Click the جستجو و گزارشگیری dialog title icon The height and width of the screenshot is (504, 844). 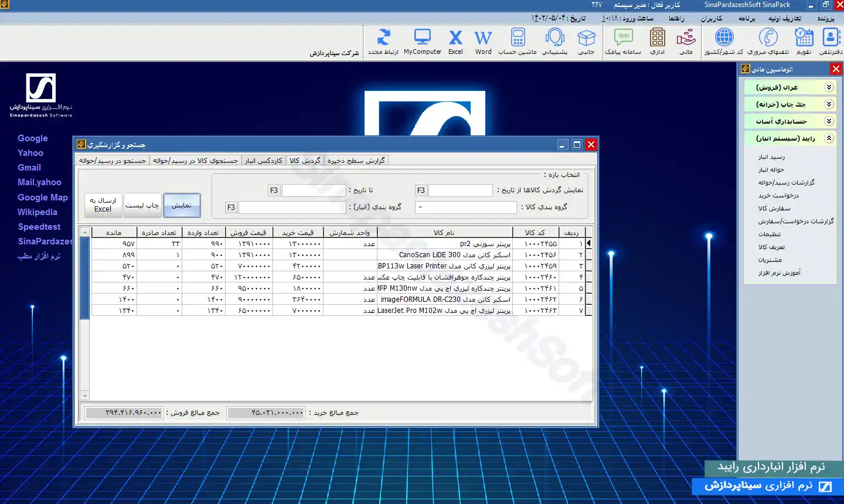coord(81,144)
